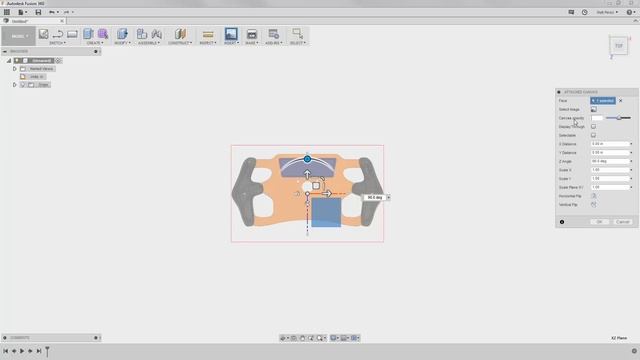Click Cancel in Attached Canvas dialog

click(x=622, y=222)
